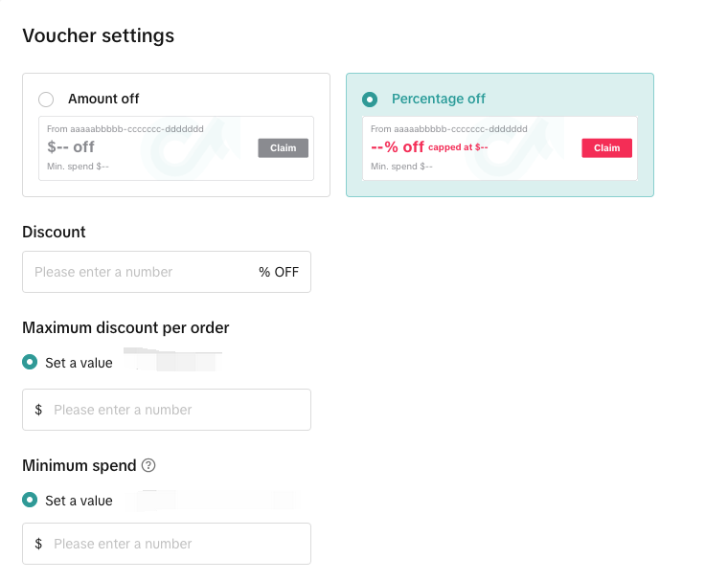Click the "capped at $--" preview text
The image size is (728, 581).
[x=459, y=147]
